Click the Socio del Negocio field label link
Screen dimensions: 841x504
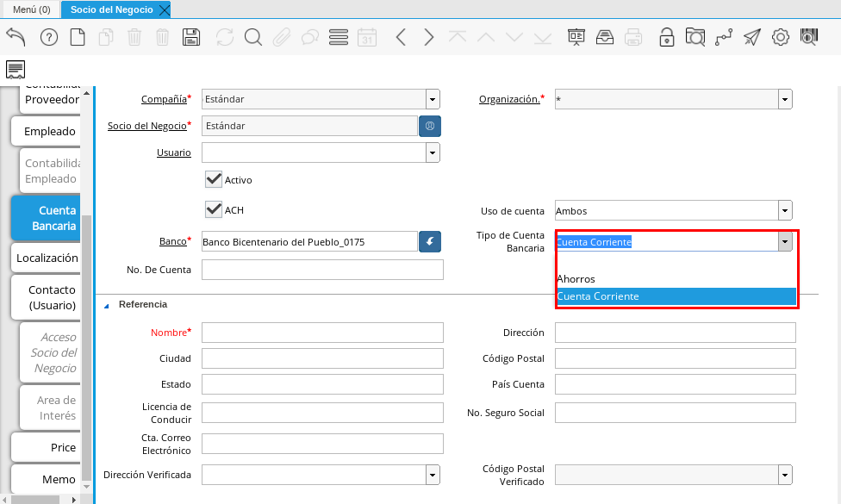coord(146,126)
